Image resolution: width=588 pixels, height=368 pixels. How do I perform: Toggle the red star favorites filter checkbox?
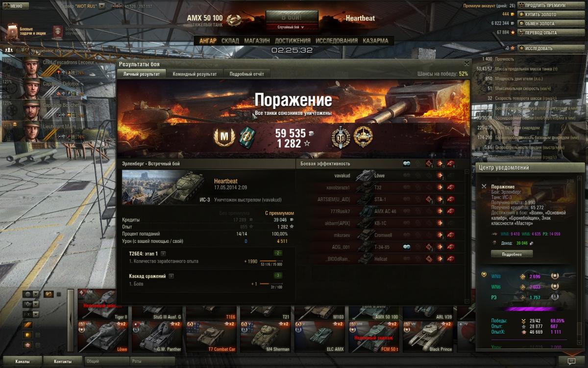point(37,345)
